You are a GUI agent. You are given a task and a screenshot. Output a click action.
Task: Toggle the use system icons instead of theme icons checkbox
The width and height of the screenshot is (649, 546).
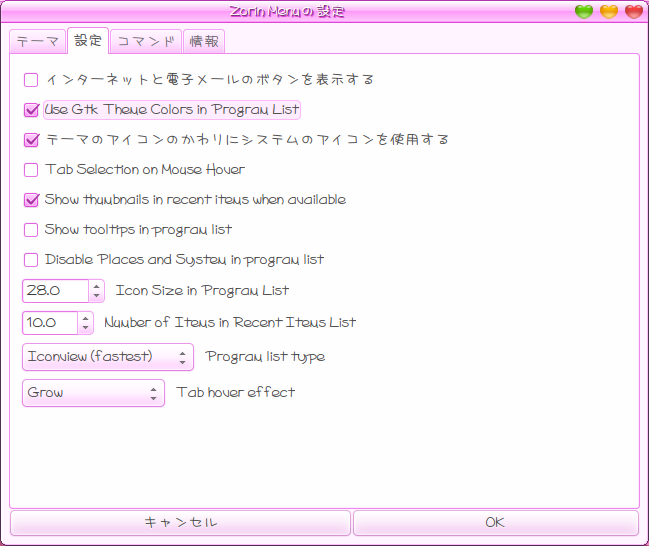(31, 140)
